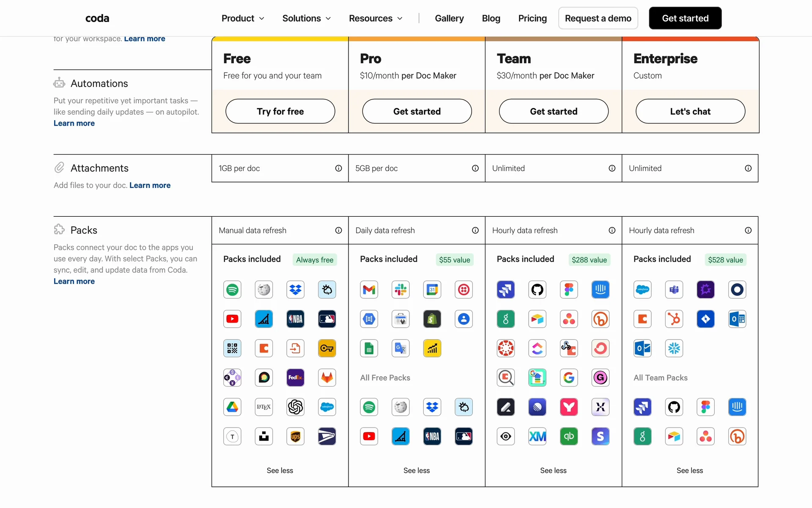Expand the Product dropdown menu

(243, 18)
